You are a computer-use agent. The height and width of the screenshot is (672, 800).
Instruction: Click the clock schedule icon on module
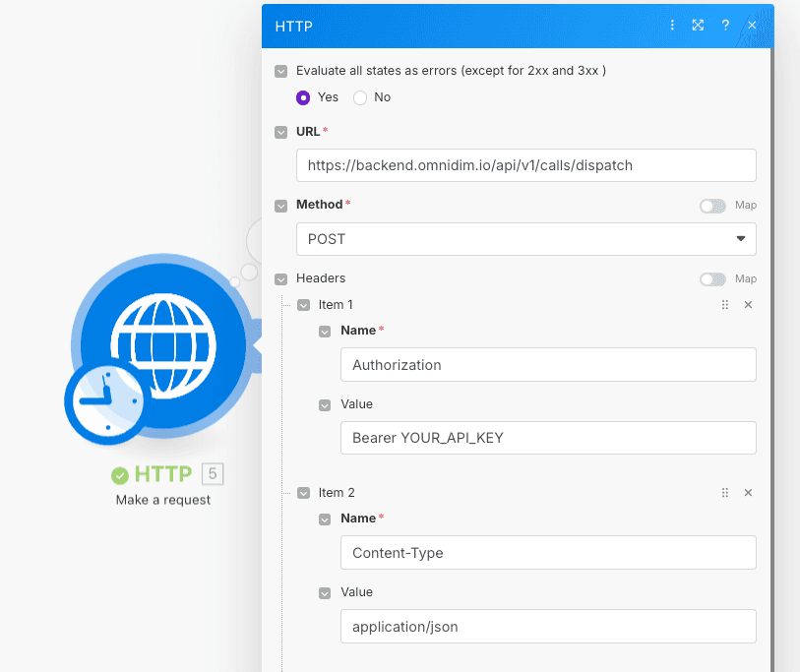(x=103, y=402)
